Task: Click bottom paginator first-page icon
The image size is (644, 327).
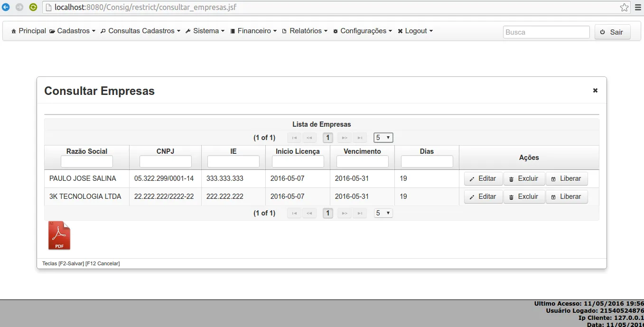Action: point(294,213)
